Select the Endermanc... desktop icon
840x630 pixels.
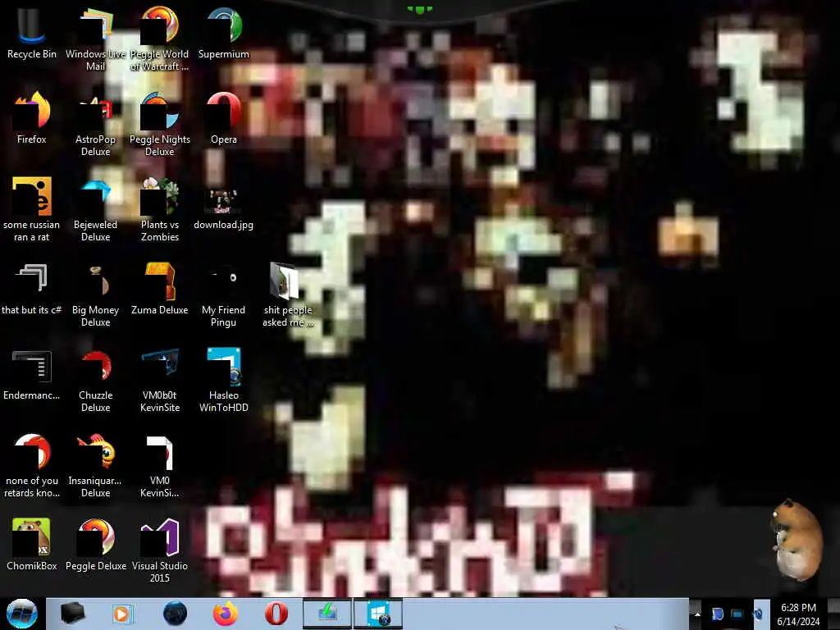click(x=31, y=374)
